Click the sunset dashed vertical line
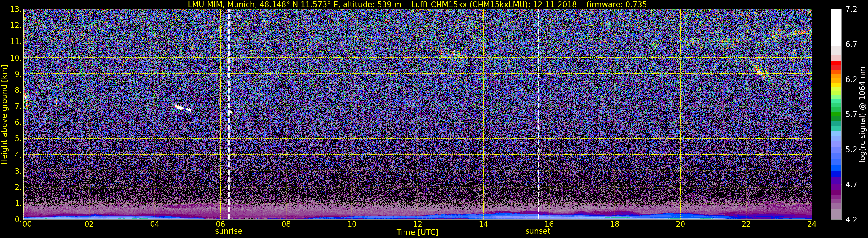Screen dimensions: 868x238 click(538, 114)
